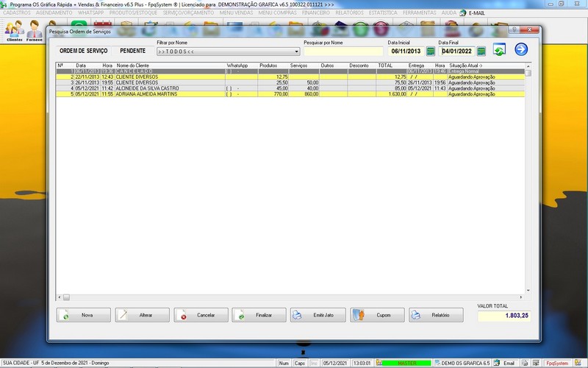Click the Cancelar button
The image size is (588, 368).
tap(201, 315)
